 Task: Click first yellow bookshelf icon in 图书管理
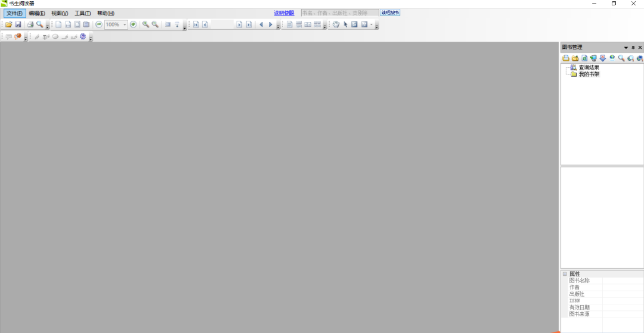tap(565, 58)
